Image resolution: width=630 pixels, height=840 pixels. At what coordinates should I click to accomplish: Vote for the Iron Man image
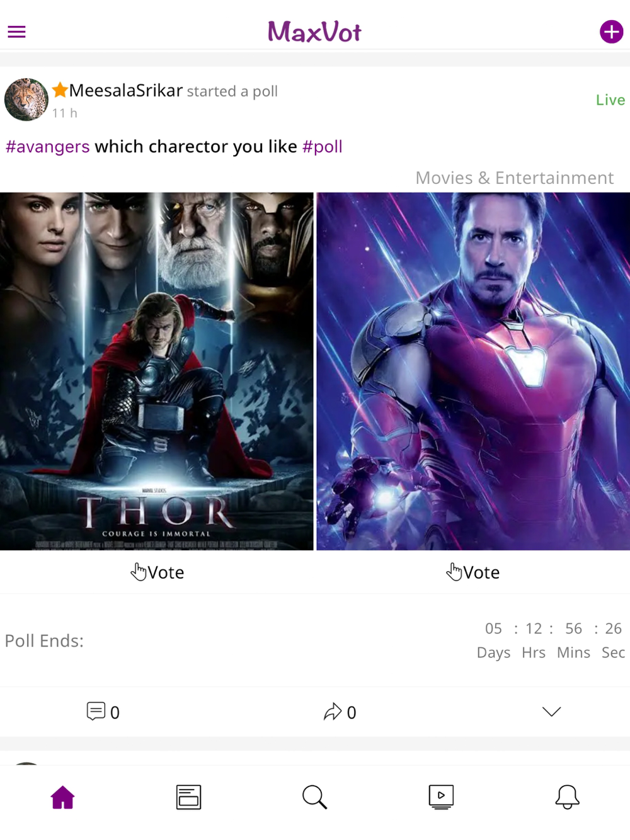click(472, 572)
